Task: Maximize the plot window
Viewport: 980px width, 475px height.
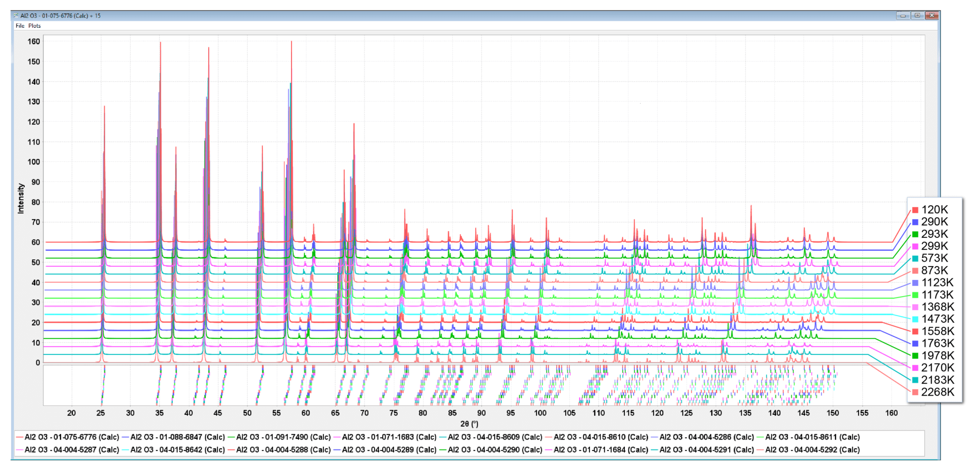Action: 917,15
